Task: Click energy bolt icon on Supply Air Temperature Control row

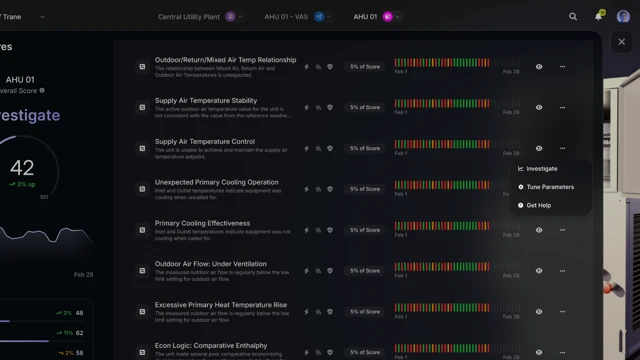Action: 306,148
